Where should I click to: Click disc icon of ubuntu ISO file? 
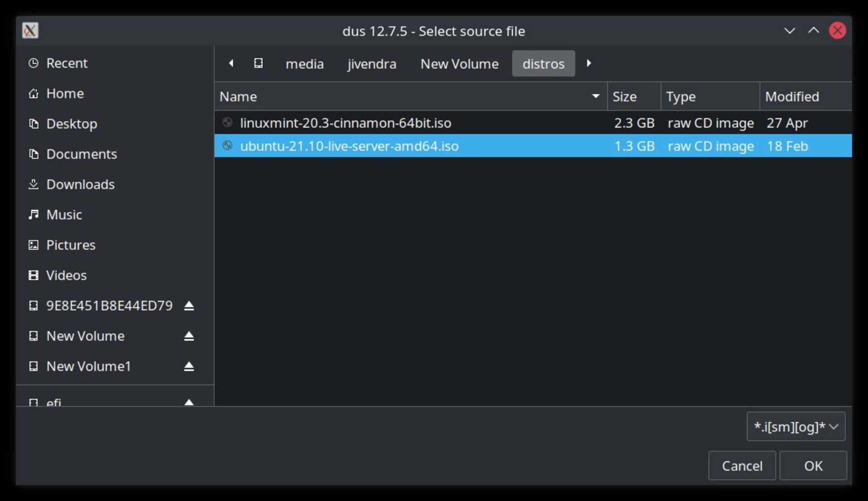227,146
